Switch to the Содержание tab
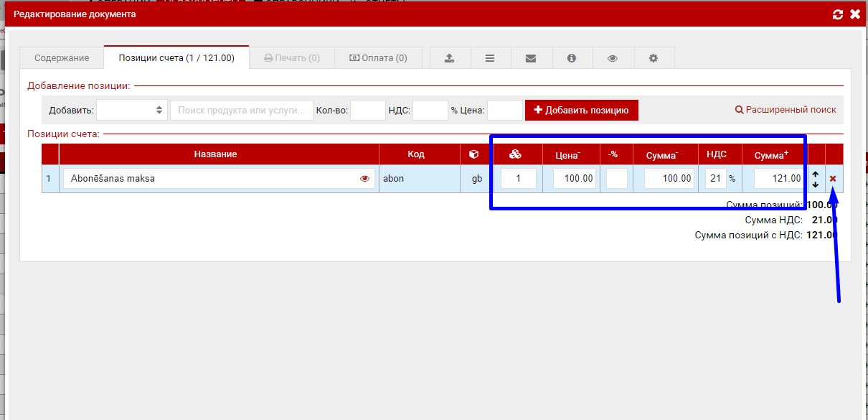The image size is (868, 420). point(62,58)
